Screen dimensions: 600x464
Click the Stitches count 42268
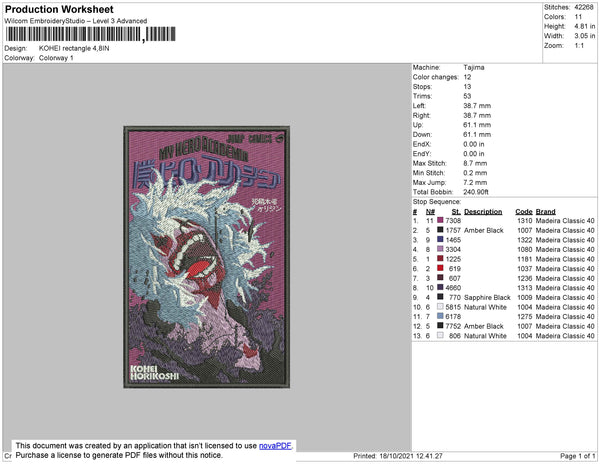(584, 7)
